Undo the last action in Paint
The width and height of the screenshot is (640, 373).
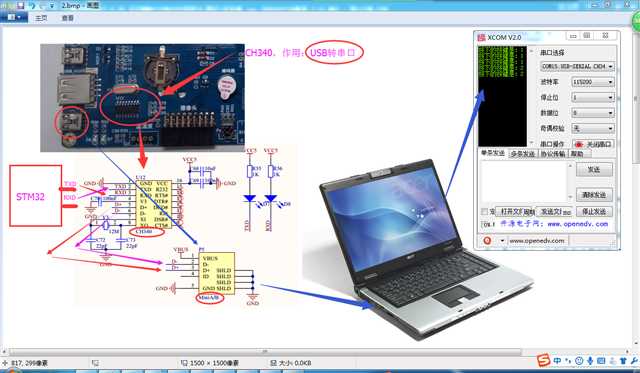[x=33, y=5]
